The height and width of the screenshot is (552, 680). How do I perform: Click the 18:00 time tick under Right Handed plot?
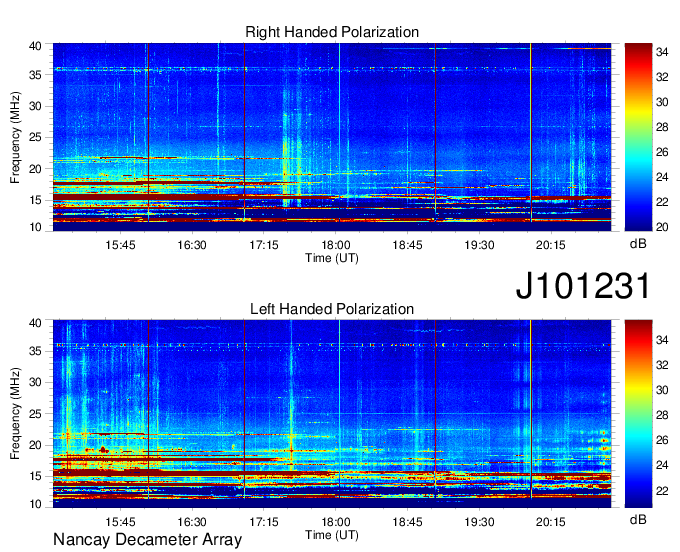[x=336, y=245]
